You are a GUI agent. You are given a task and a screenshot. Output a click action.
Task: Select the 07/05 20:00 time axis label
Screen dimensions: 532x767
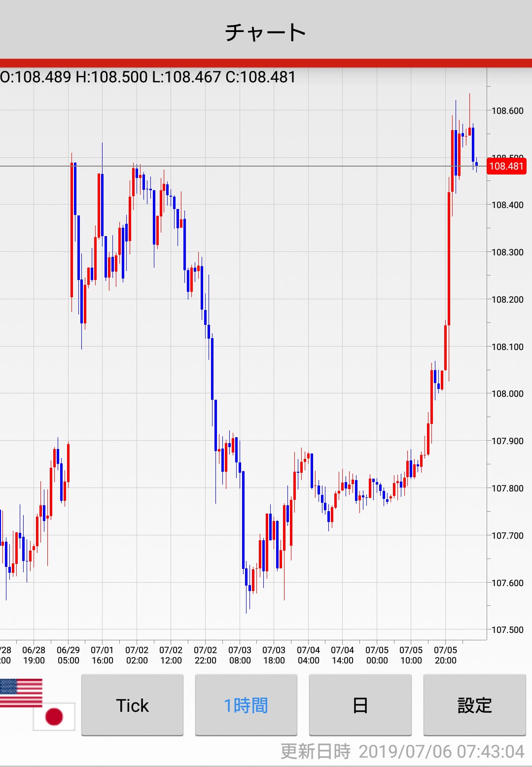pos(445,656)
